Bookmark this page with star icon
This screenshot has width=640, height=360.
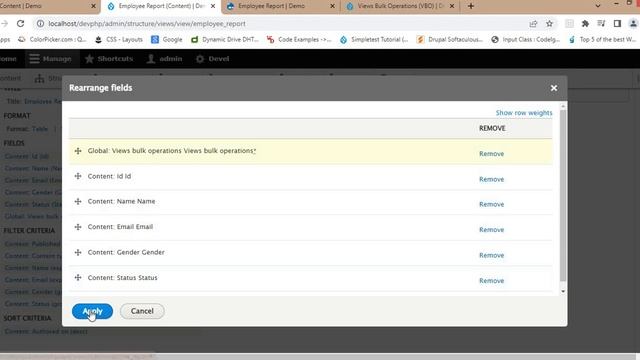click(x=549, y=24)
